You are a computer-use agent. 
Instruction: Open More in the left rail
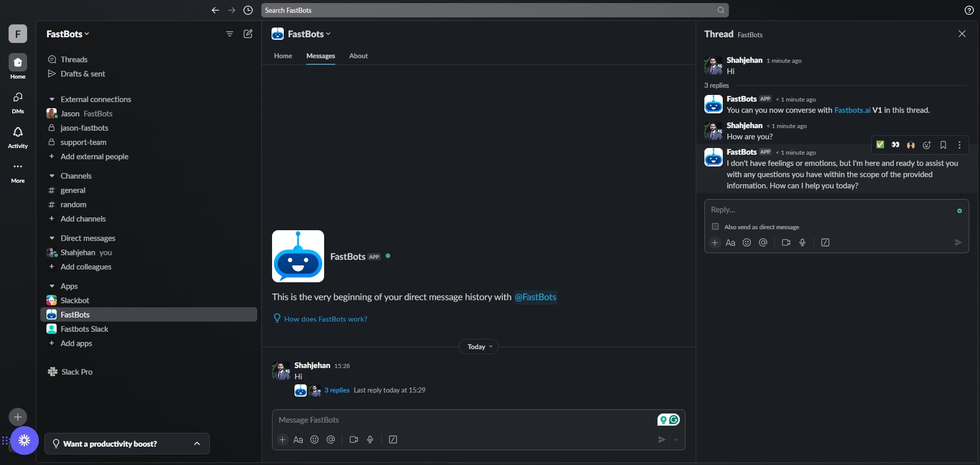tap(18, 172)
